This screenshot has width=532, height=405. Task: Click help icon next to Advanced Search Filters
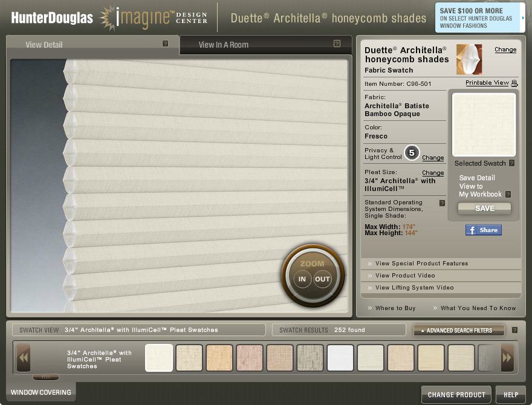click(x=514, y=330)
